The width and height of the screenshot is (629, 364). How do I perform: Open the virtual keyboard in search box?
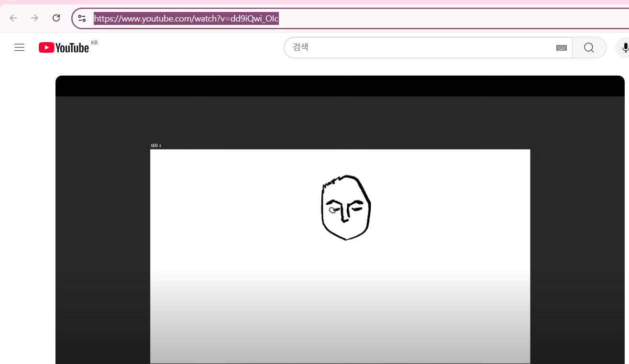(562, 47)
